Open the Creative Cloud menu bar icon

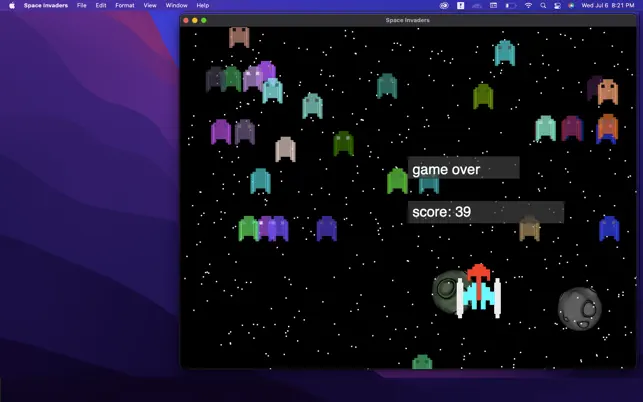[x=444, y=5]
